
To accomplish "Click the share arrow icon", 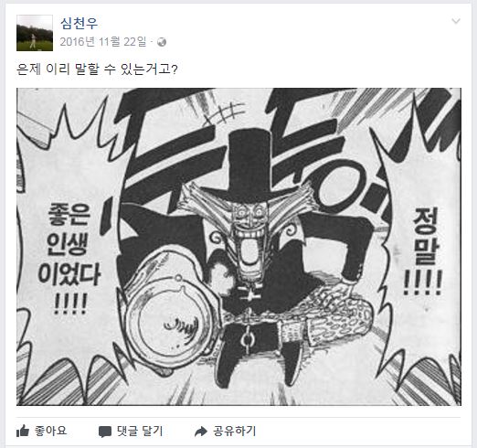I will [201, 432].
